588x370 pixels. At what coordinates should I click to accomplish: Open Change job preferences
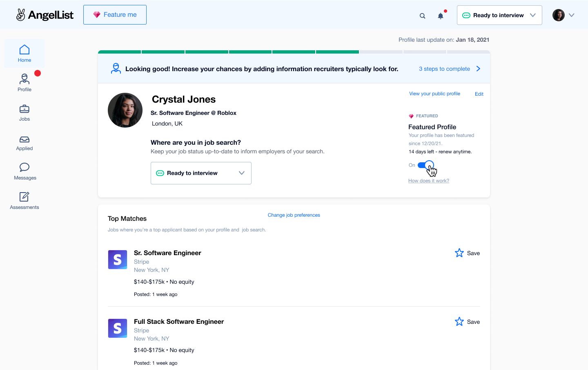pos(294,215)
